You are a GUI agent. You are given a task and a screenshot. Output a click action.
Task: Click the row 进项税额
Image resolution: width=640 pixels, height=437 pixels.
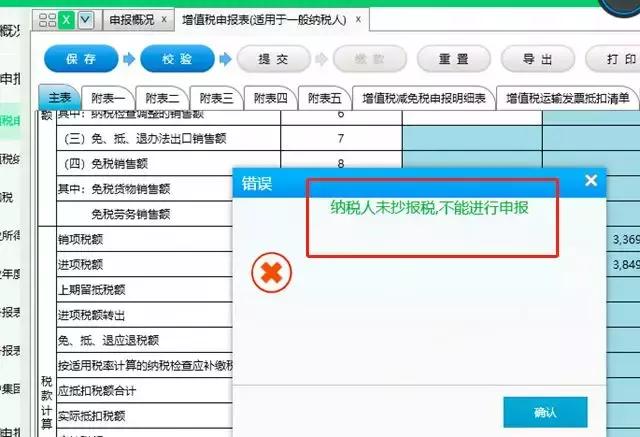tap(144, 264)
